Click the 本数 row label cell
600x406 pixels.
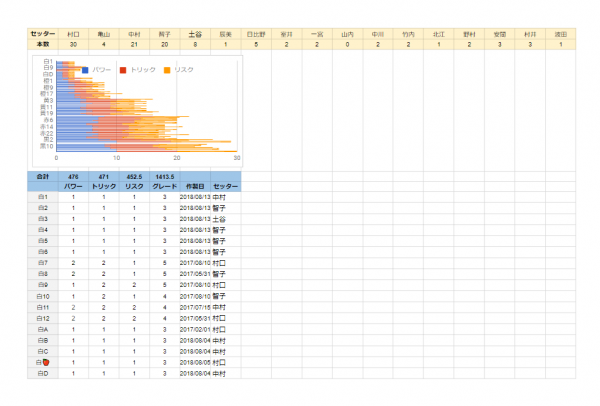point(42,44)
